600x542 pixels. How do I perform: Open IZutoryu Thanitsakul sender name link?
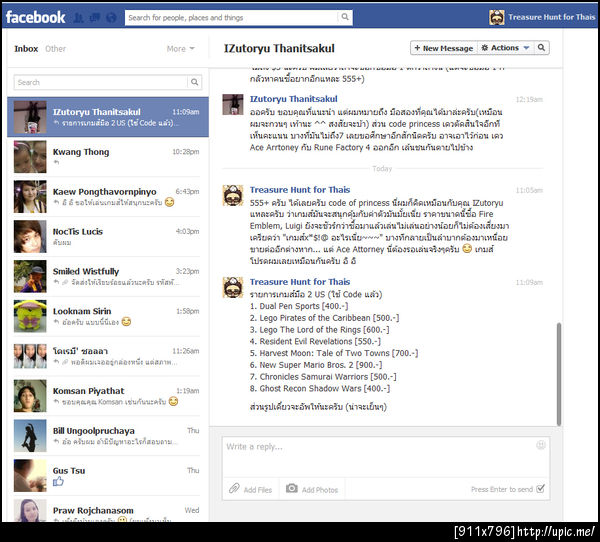pos(293,99)
